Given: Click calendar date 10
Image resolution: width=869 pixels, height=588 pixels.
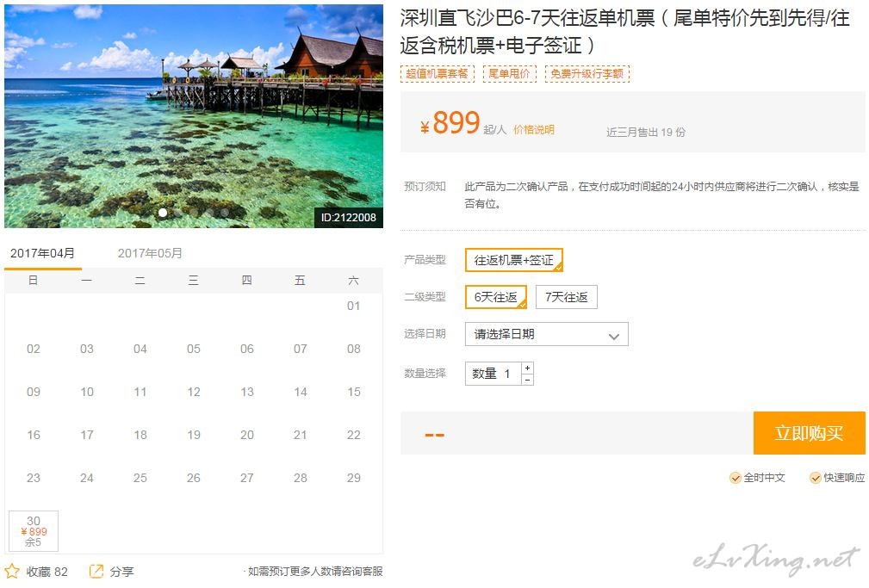Looking at the screenshot, I should tap(87, 392).
